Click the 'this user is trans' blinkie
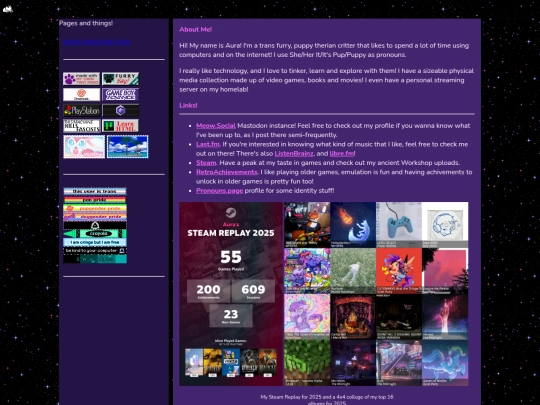The image size is (540, 405). 95,191
